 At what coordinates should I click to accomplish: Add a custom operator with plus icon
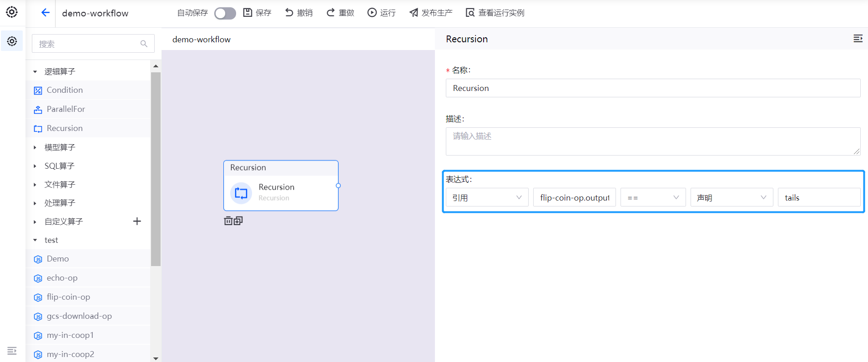137,221
